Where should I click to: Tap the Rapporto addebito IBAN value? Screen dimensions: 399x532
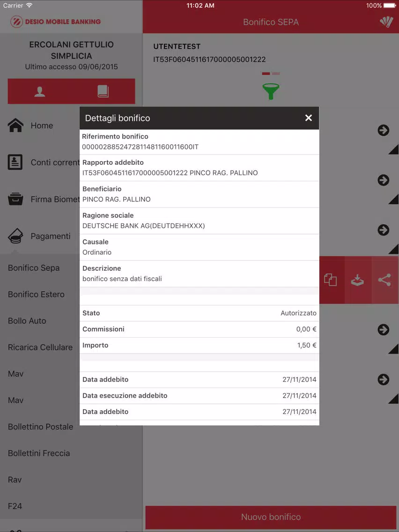(x=135, y=173)
